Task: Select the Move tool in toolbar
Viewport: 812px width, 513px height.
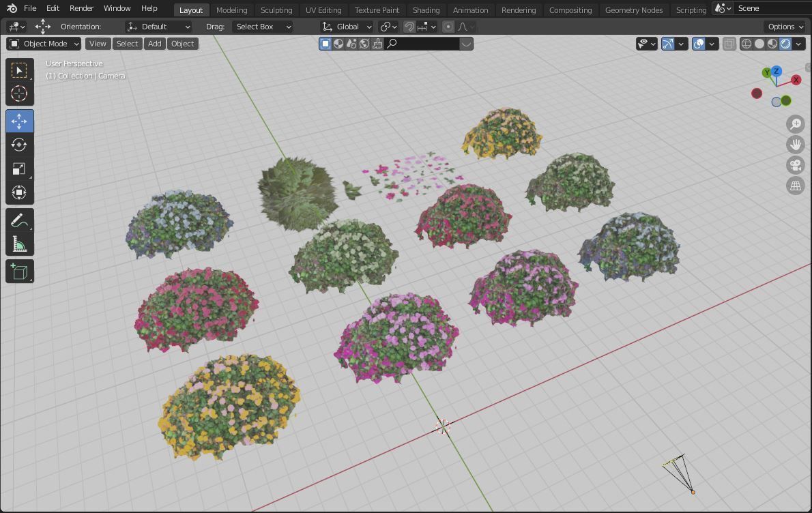Action: [x=19, y=121]
